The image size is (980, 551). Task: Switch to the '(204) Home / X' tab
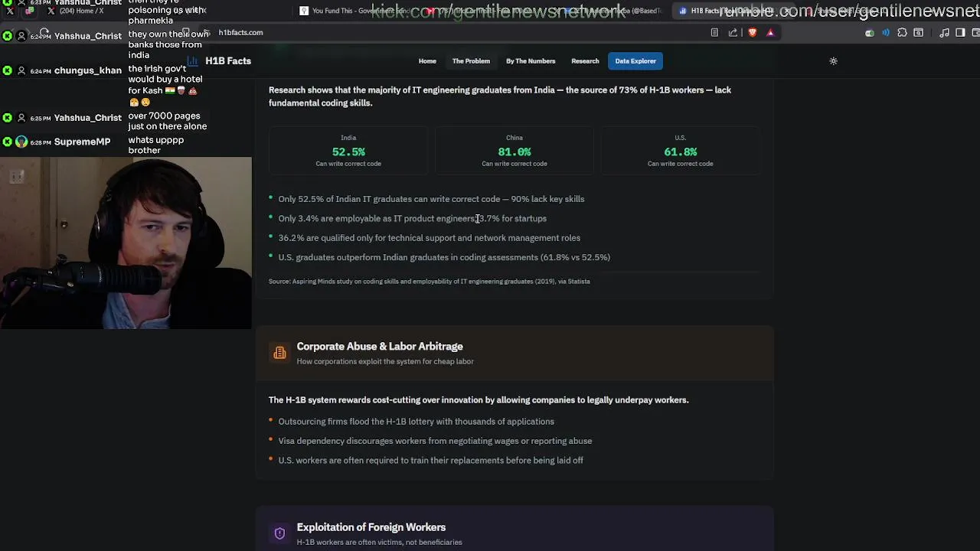coord(80,11)
